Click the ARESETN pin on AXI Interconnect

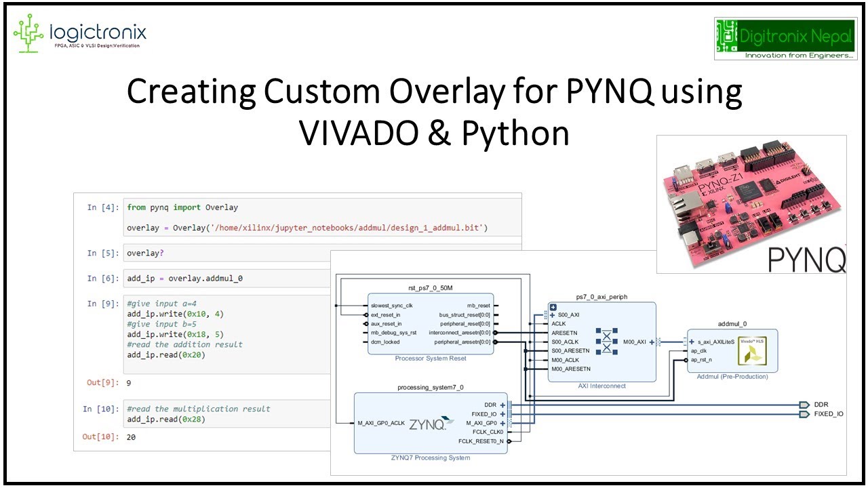click(x=564, y=333)
